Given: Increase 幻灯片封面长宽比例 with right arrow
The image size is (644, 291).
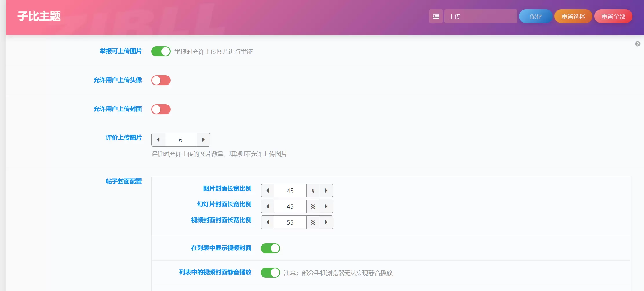Looking at the screenshot, I should pos(326,206).
